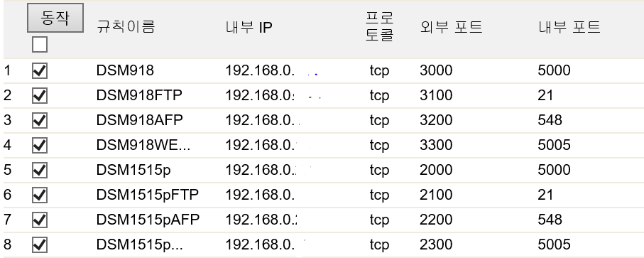644x258 pixels.
Task: Click the 외부 포트 column header
Action: coord(451,27)
